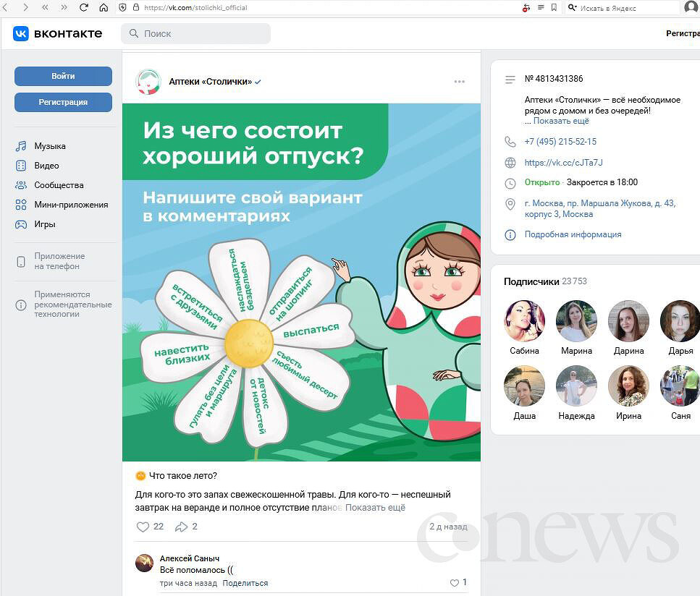This screenshot has height=596, width=700.
Task: Open subscriber Надежда's profile picture
Action: tap(576, 386)
